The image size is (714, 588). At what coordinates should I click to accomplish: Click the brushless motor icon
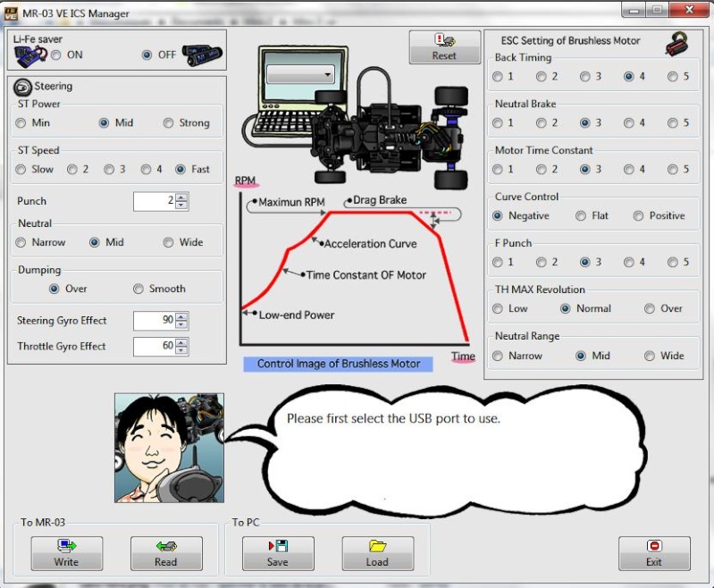[676, 44]
